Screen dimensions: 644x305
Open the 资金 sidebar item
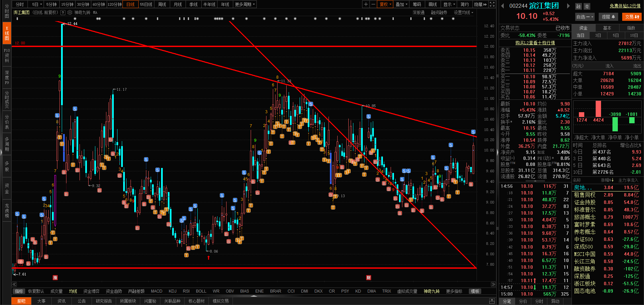pyautogui.click(x=7, y=188)
